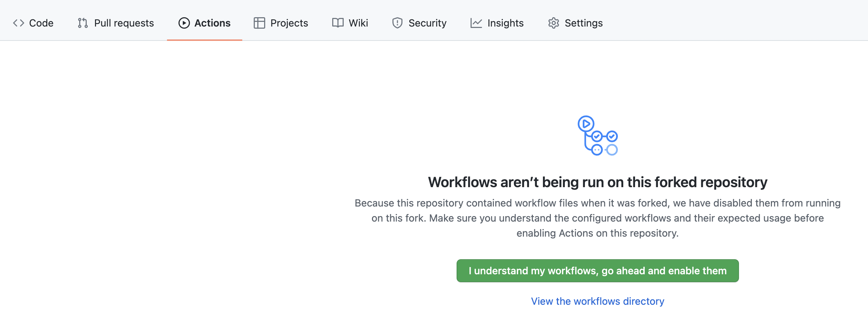Open the repository Settings tab label
Viewport: 868px width, 332px height.
(x=584, y=23)
